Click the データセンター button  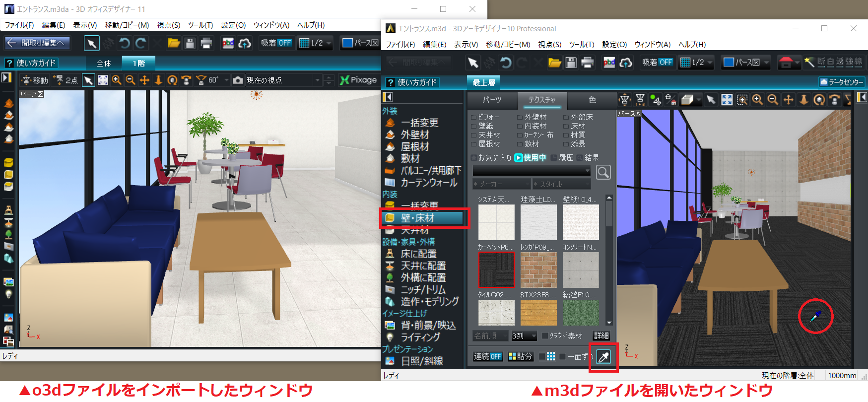click(x=841, y=82)
